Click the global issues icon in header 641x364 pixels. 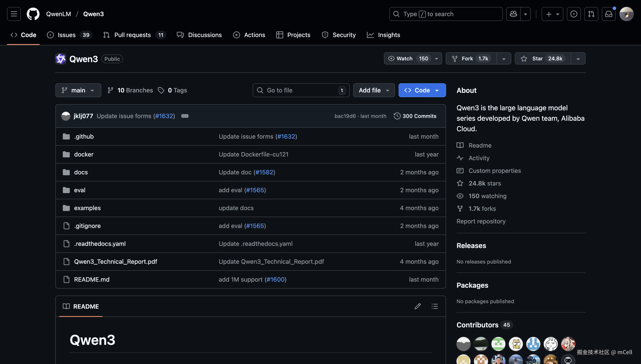(573, 14)
